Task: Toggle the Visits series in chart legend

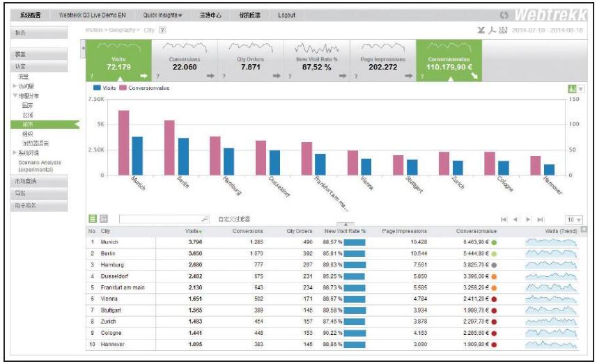Action: (105, 88)
